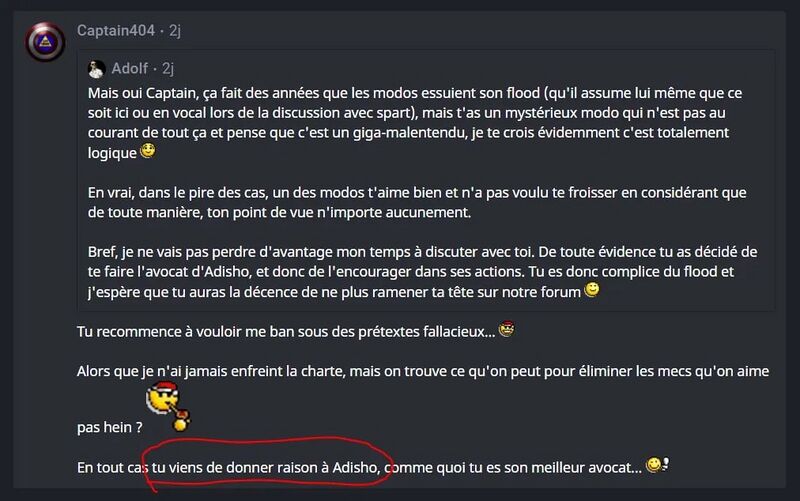
Task: Click the line 'Tu recommence à vouloir me ban'
Action: click(x=286, y=332)
